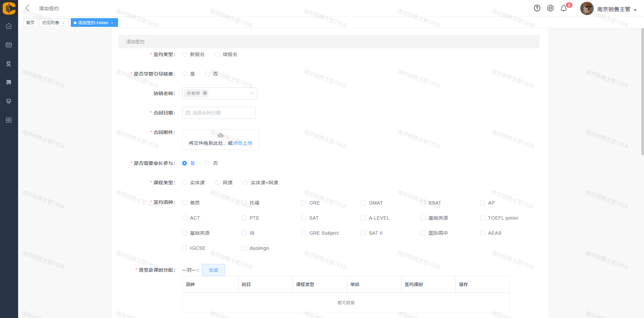This screenshot has height=318, width=644.
Task: Click the back arrow beside 添加签约
Action: click(28, 8)
